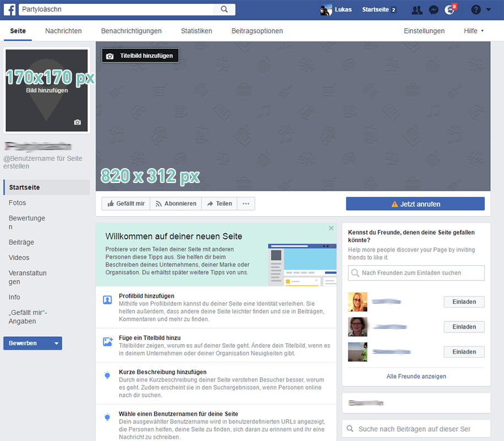Click @Benutzername für Seite erstellen link

43,162
